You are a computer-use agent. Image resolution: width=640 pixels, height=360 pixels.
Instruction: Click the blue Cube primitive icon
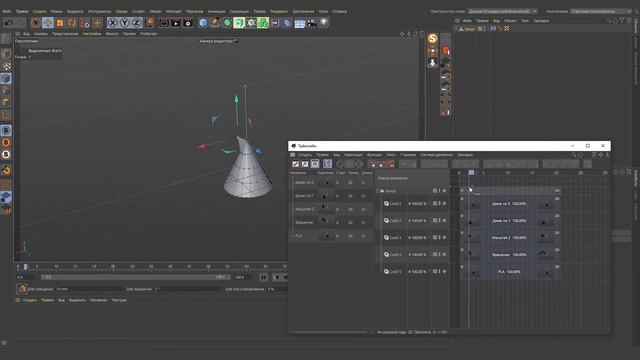click(x=203, y=23)
